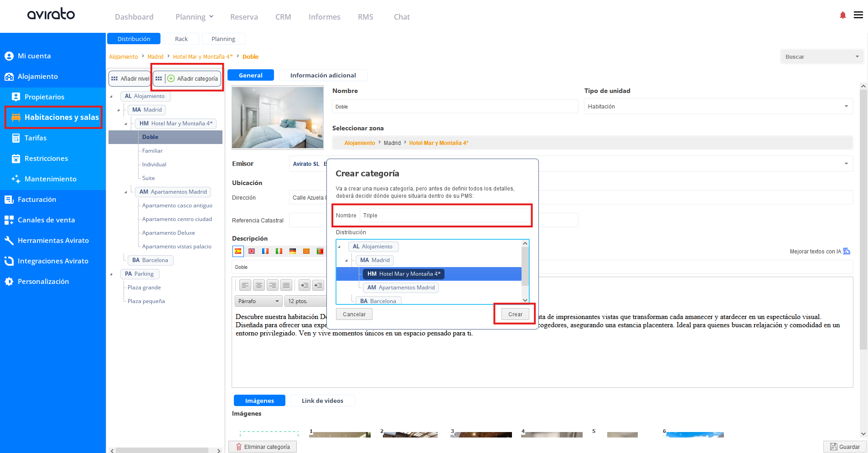Collapse the Hotel Mar y Montaña 4* node in left tree
The width and height of the screenshot is (868, 453).
[x=126, y=124]
